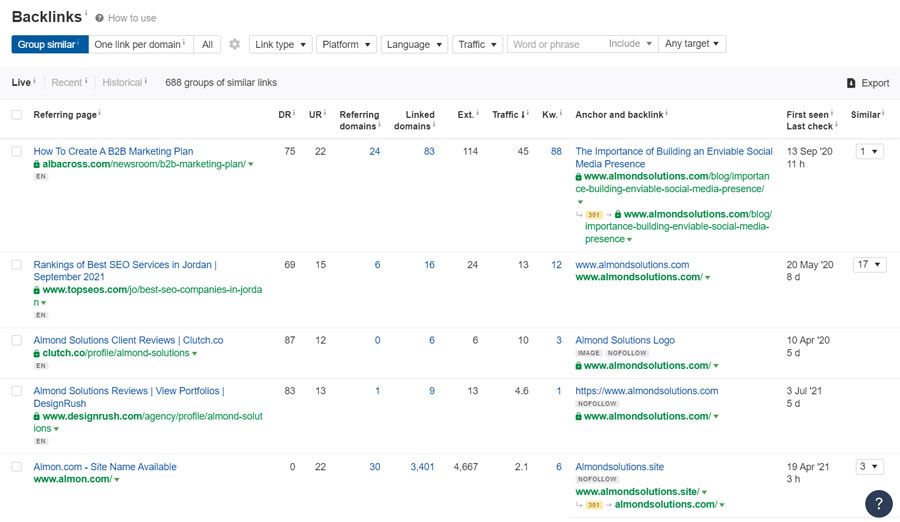
Task: Check the Almon.com row checkbox
Action: pos(17,467)
